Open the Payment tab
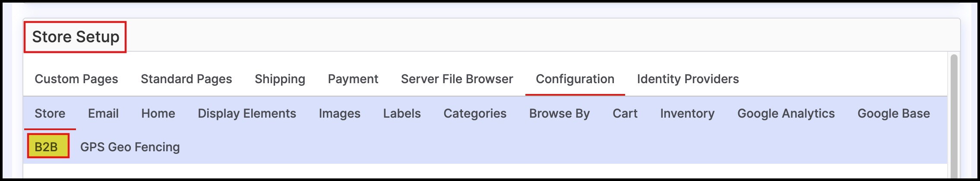980x181 pixels. click(353, 79)
